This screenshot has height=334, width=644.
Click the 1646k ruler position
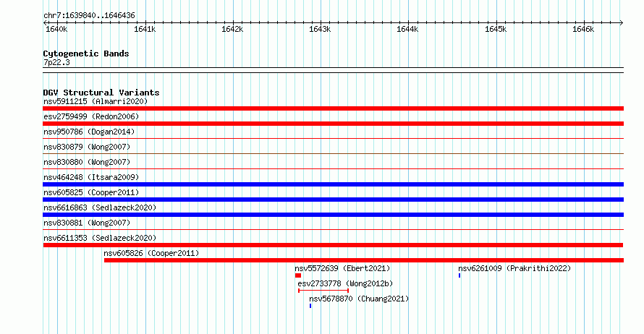[x=583, y=29]
